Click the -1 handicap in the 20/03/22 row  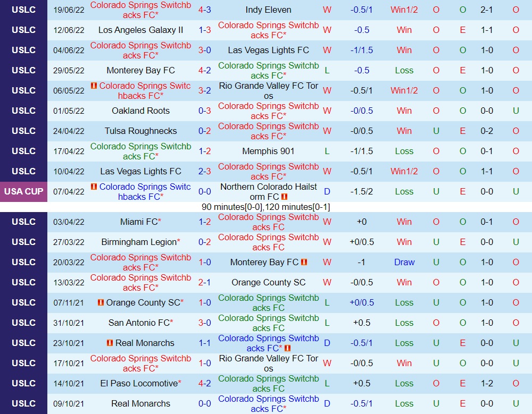(362, 262)
